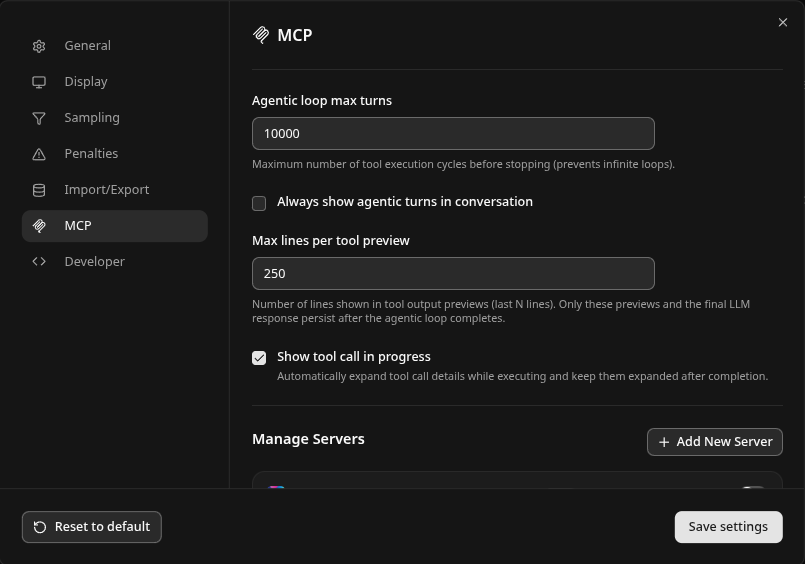Click the funnel icon beside Sampling

(x=39, y=118)
